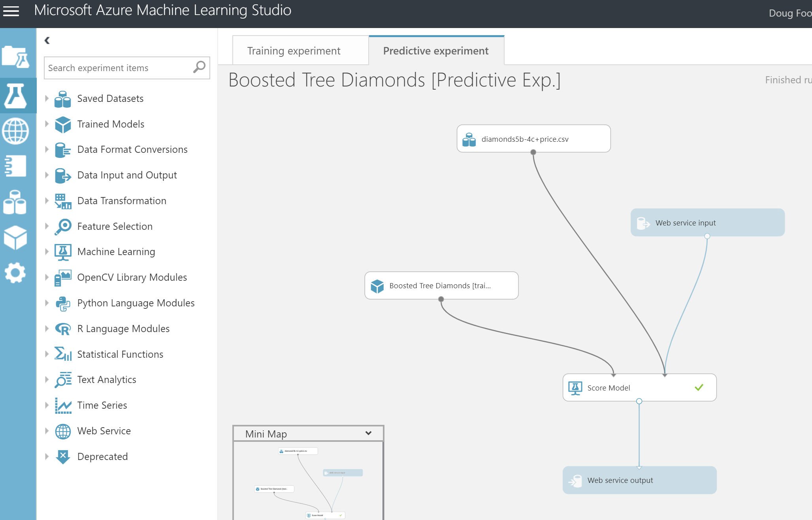The width and height of the screenshot is (812, 520).
Task: Click the Data Transformation icon
Action: [63, 201]
